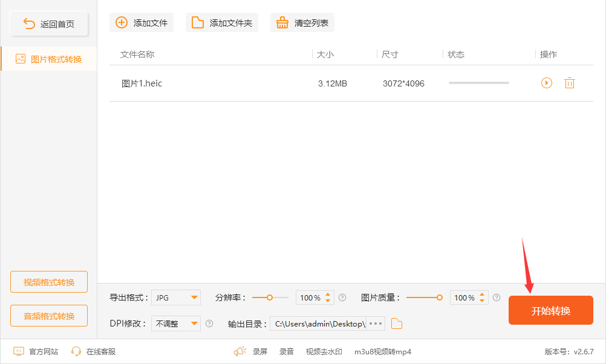Adjust the 分辨率 slider handle
Screen dimensions: 606x364
click(270, 297)
